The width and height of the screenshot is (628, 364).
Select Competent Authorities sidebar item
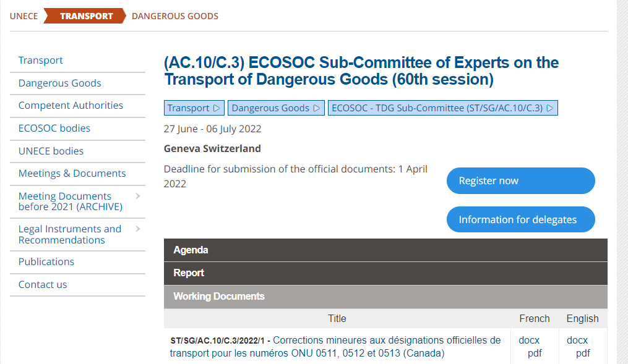(71, 106)
